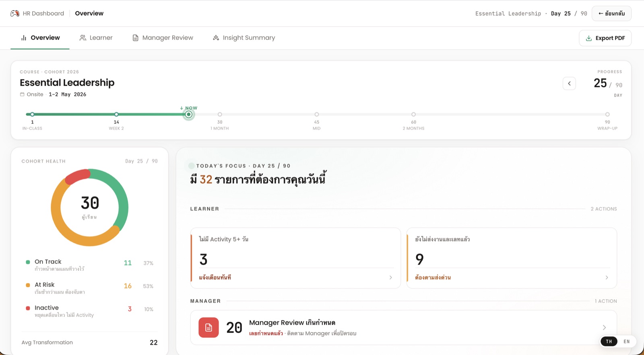Image resolution: width=644 pixels, height=355 pixels.
Task: Click the bar chart icon on Overview tab
Action: tap(24, 38)
